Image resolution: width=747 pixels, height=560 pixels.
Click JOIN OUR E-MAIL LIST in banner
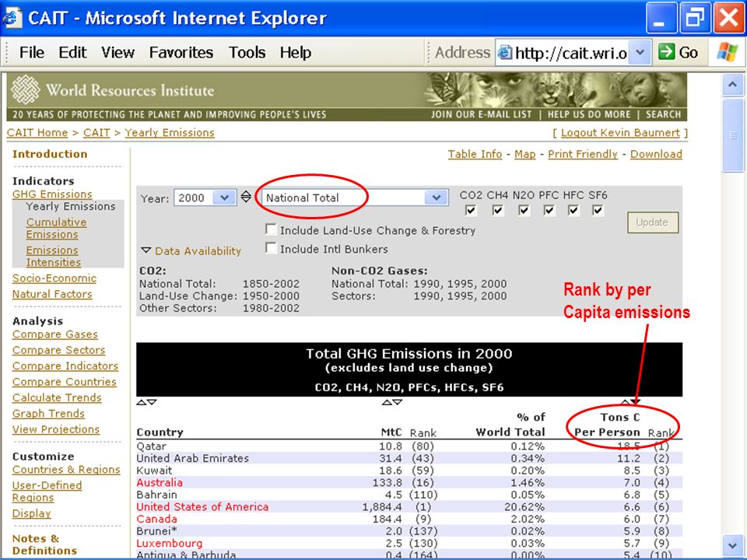coord(481,114)
